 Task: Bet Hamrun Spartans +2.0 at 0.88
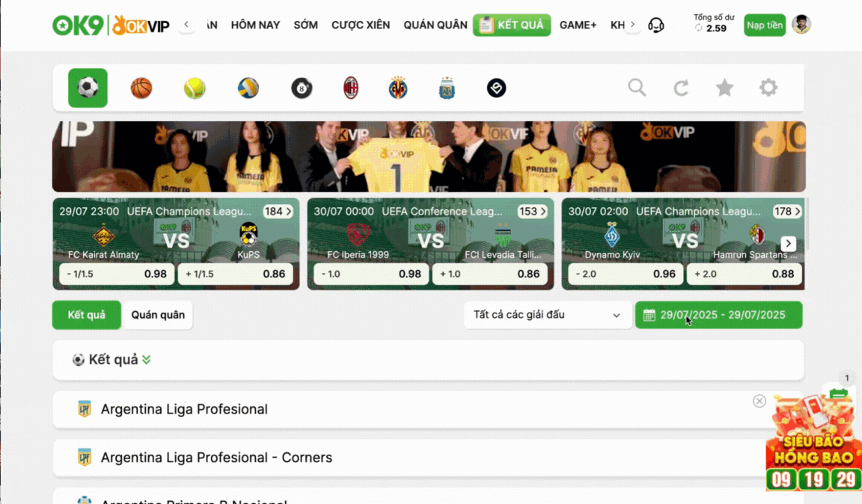pyautogui.click(x=745, y=274)
